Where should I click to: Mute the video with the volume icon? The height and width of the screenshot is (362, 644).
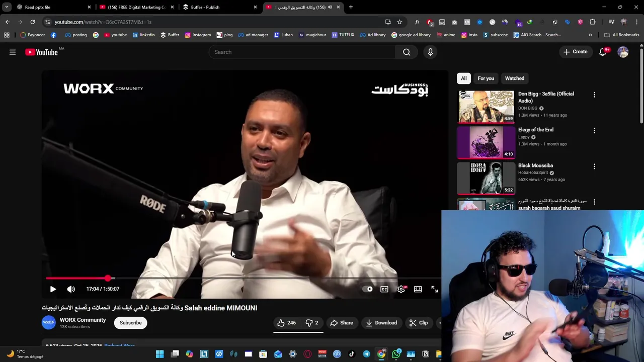click(71, 289)
